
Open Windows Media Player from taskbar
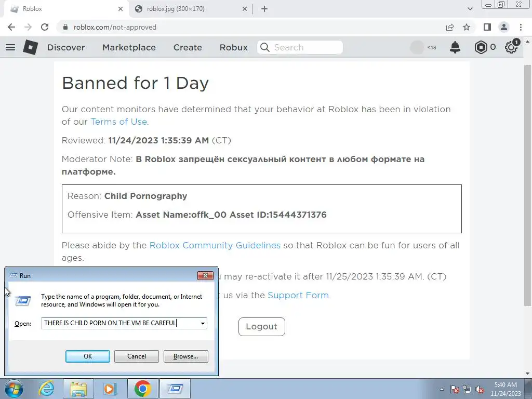point(110,389)
